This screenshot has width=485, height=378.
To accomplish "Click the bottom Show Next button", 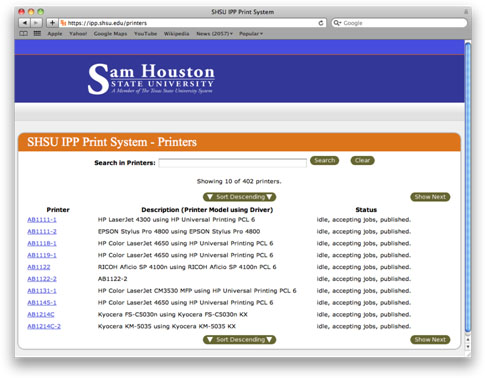I will (x=430, y=340).
